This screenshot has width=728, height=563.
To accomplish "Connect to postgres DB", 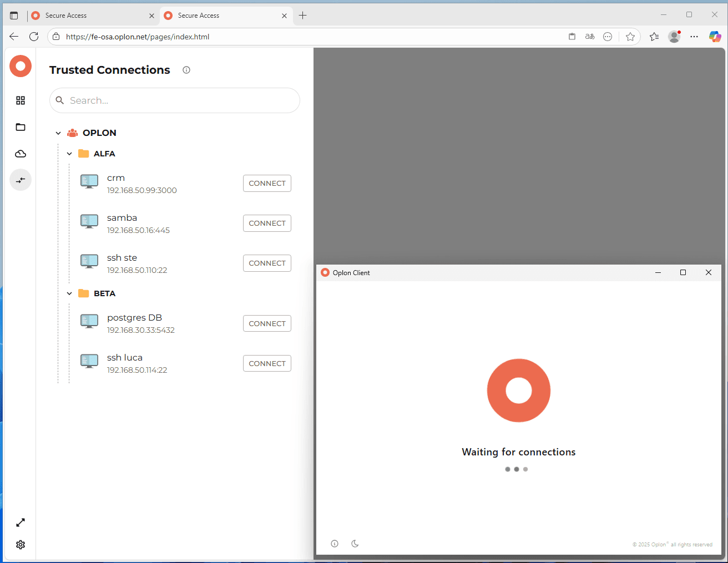I will coord(267,323).
